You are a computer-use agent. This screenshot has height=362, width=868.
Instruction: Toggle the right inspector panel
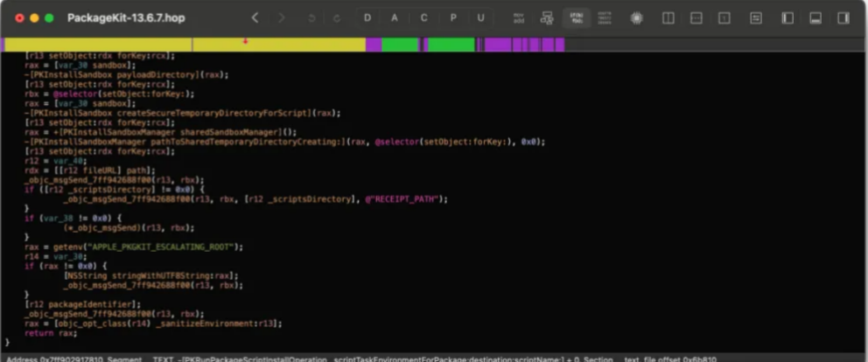pyautogui.click(x=843, y=18)
